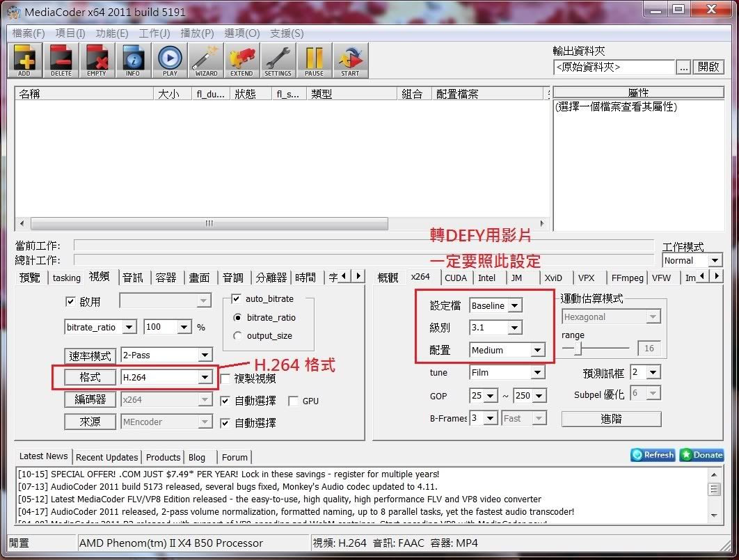This screenshot has height=560, width=739.
Task: Click the MediaCoder title bar app icon
Action: 14,13
